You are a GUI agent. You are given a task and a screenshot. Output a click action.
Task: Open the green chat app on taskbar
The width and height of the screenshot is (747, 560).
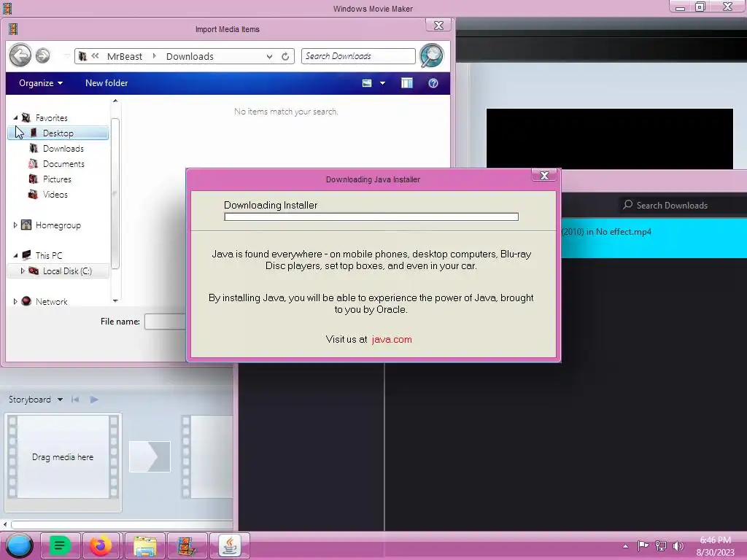coord(60,545)
